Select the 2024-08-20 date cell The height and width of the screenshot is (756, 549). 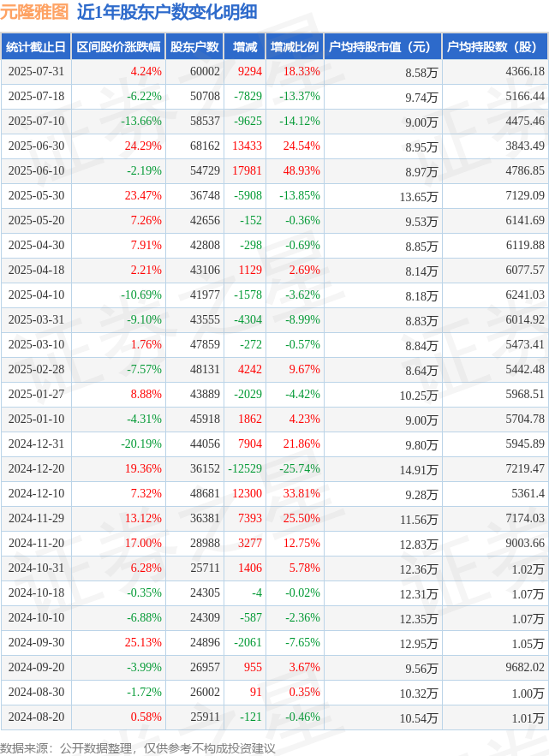[36, 717]
